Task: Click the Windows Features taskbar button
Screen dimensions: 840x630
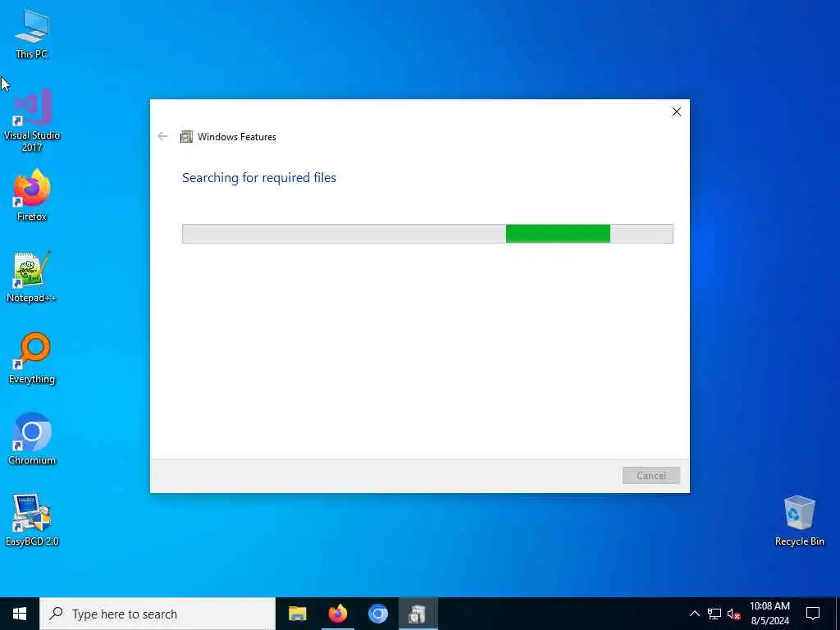Action: (x=418, y=614)
